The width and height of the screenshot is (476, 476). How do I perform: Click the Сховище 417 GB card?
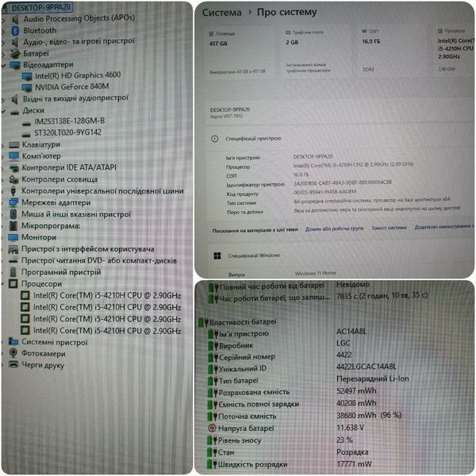click(240, 52)
